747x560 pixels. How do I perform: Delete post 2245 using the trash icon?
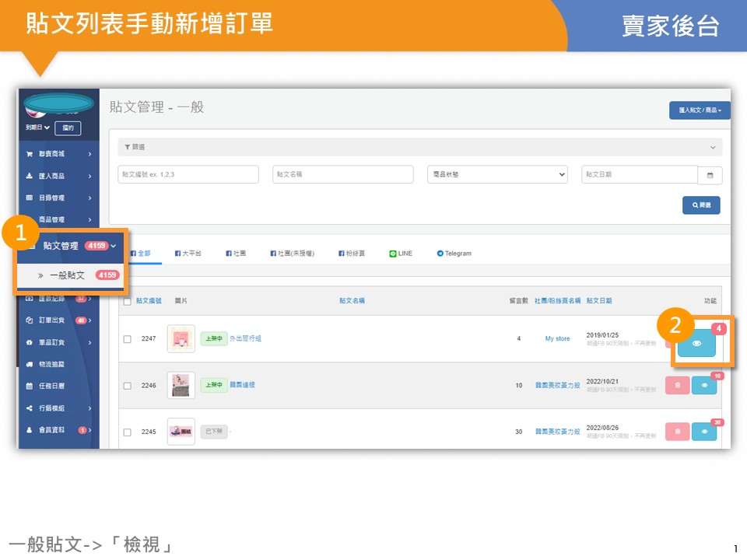coord(677,431)
